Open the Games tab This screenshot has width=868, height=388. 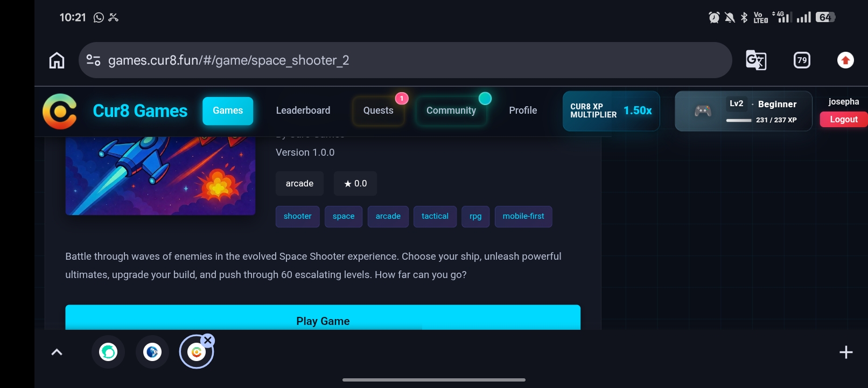pos(228,111)
